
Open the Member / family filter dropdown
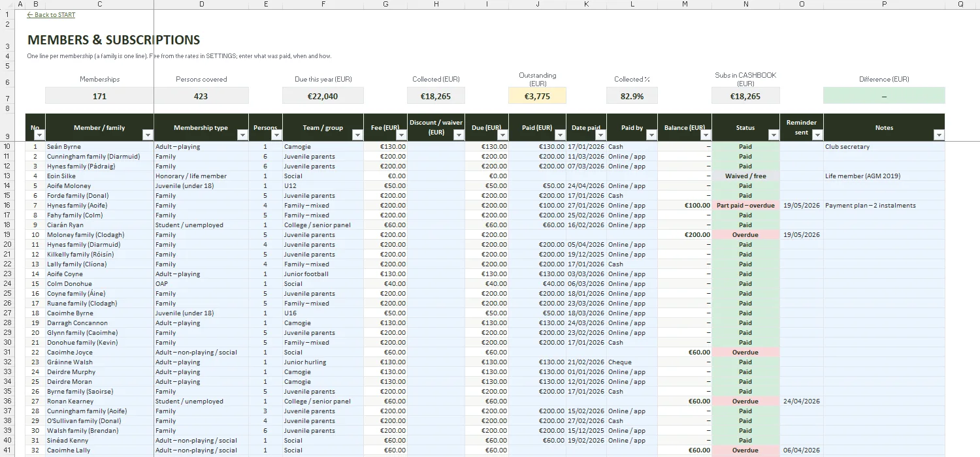click(148, 135)
